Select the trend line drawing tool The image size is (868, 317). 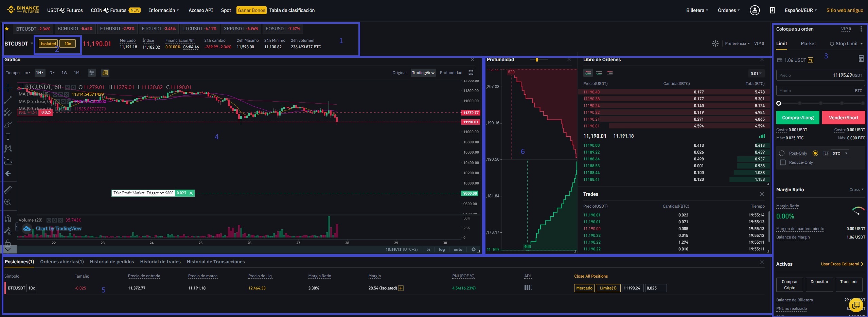click(8, 100)
